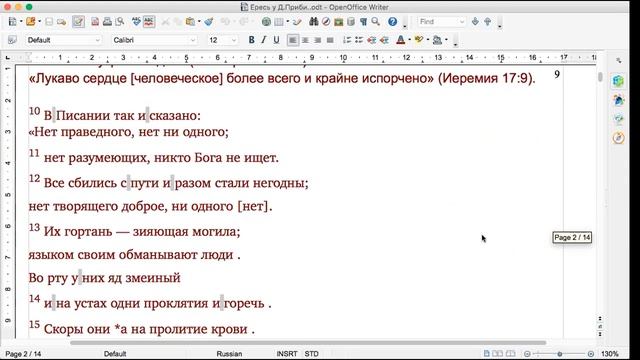This screenshot has width=640, height=360.
Task: Toggle Bold formatting
Action: (251, 40)
